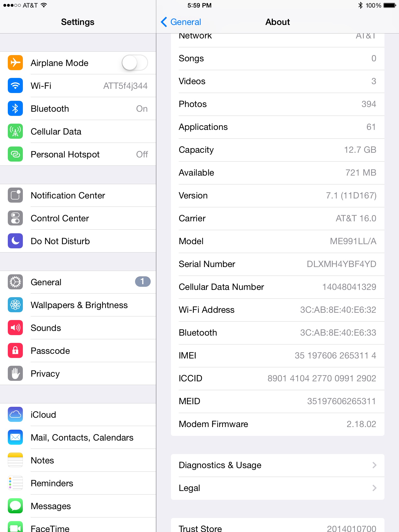Go back to General
This screenshot has height=532, width=399.
pyautogui.click(x=181, y=22)
